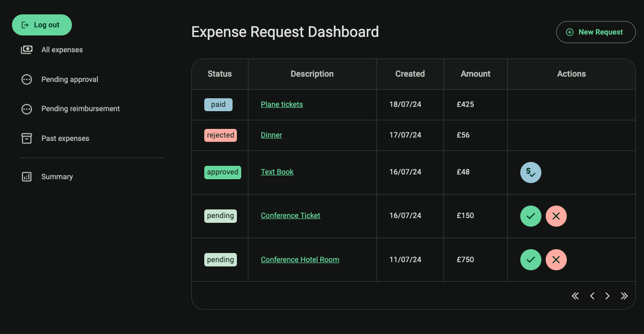Viewport: 644px width, 334px height.
Task: Reject the Conference Hotel Room request
Action: click(x=556, y=260)
